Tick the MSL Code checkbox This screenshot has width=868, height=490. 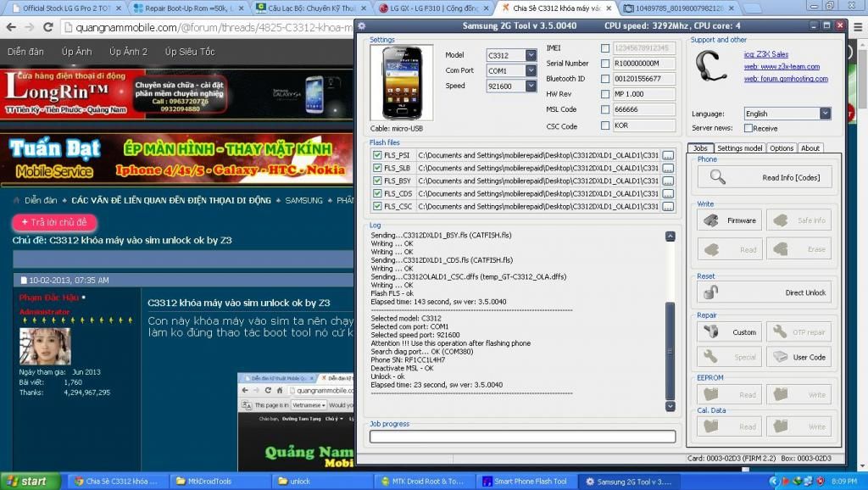coord(605,109)
